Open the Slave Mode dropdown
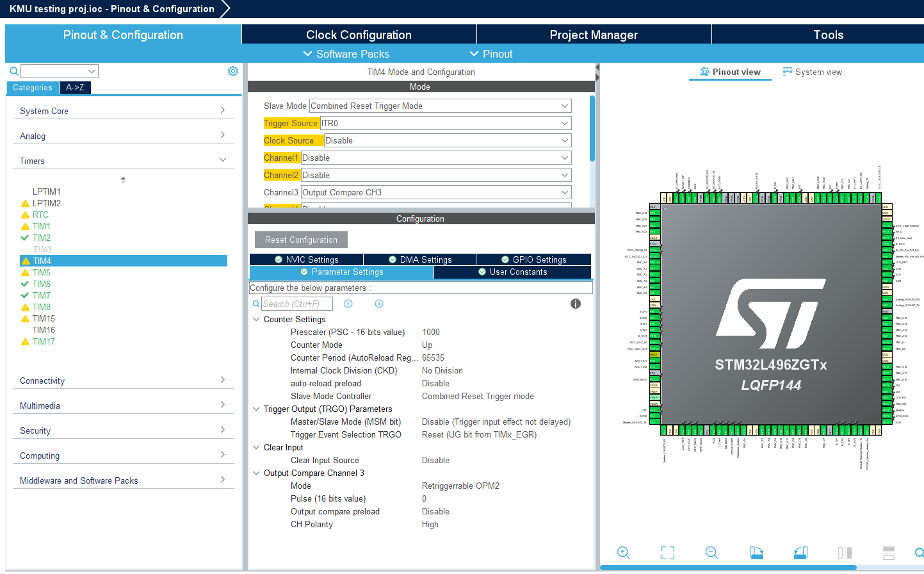The image size is (924, 574). (x=441, y=106)
